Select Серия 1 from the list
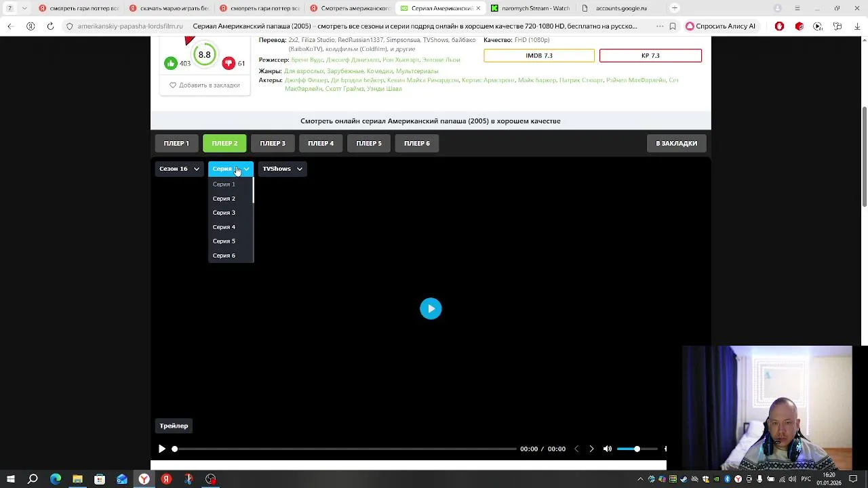This screenshot has width=868, height=488. [x=224, y=184]
